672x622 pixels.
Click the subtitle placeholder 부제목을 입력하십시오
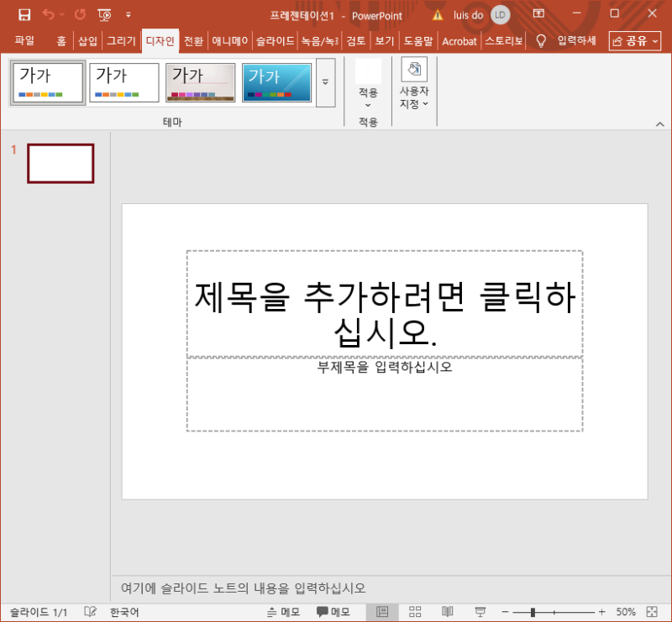(385, 395)
